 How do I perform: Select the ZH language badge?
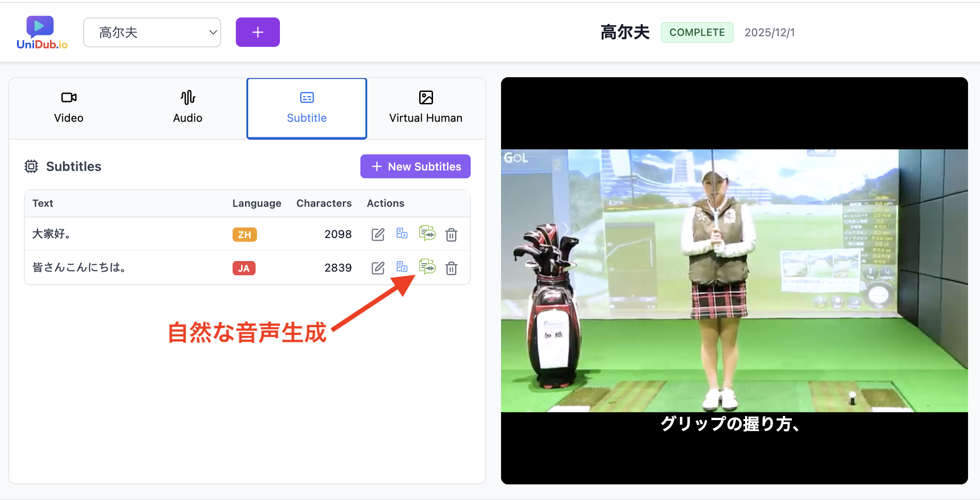(245, 234)
